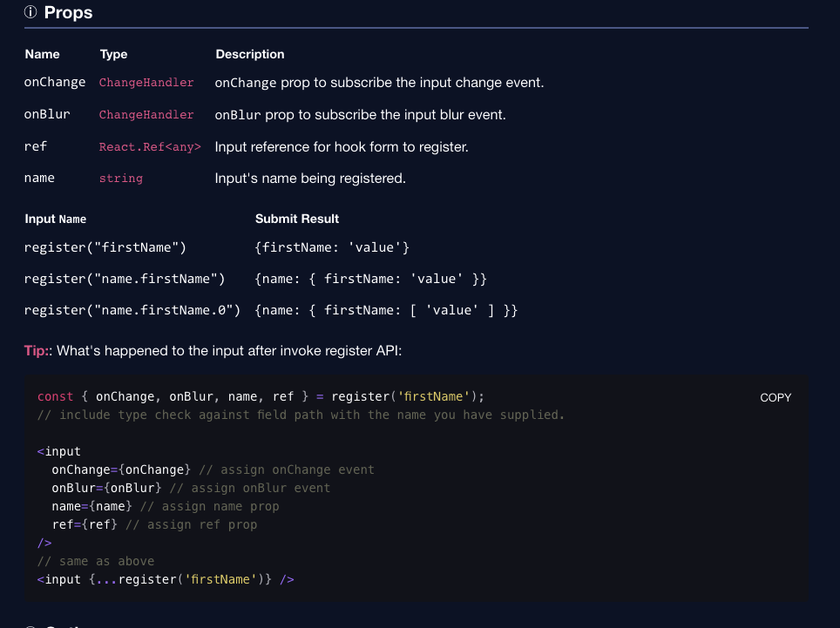840x628 pixels.
Task: Click the info icon beside Props heading
Action: [x=30, y=12]
